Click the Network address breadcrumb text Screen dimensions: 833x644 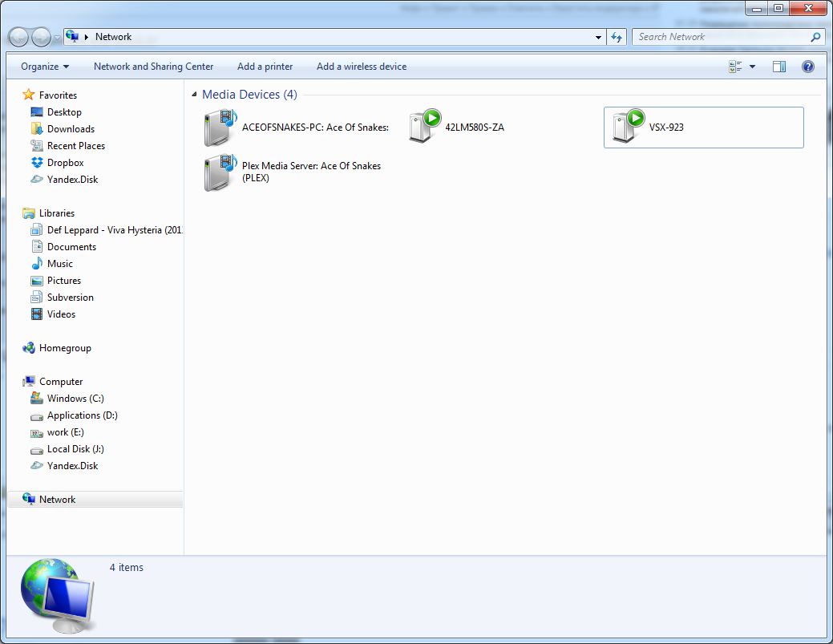(113, 37)
